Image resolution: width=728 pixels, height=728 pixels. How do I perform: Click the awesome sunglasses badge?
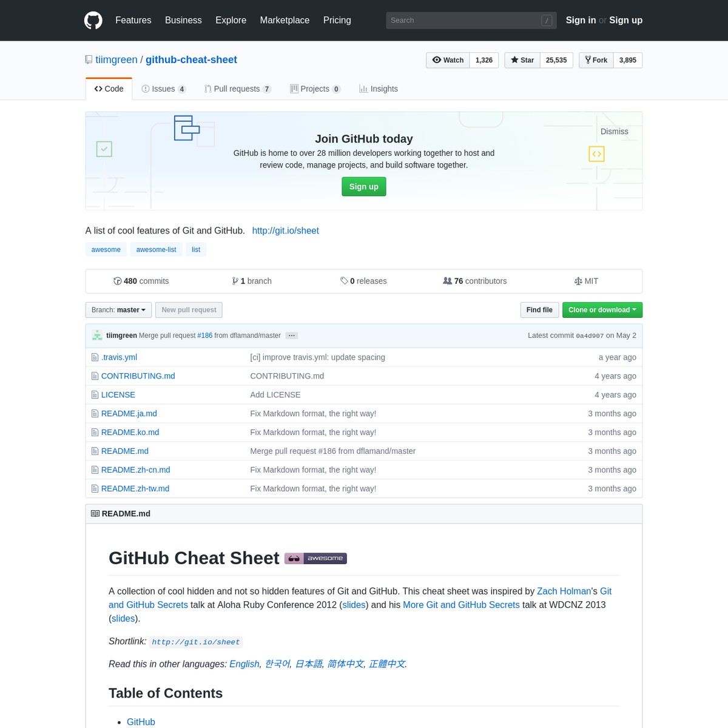click(x=315, y=558)
